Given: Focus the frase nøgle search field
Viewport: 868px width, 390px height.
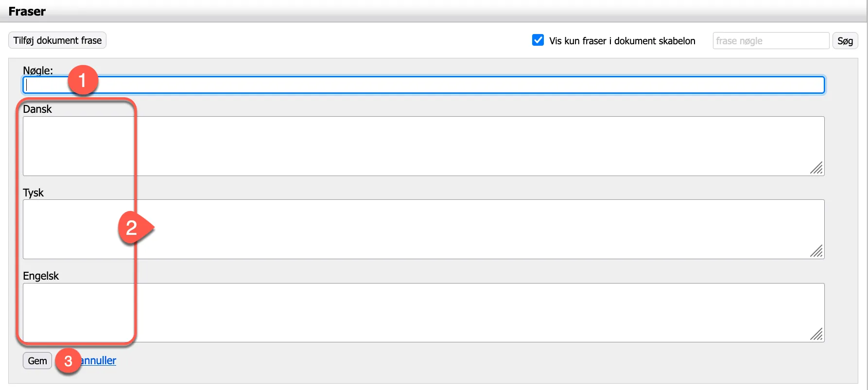Looking at the screenshot, I should click(770, 41).
